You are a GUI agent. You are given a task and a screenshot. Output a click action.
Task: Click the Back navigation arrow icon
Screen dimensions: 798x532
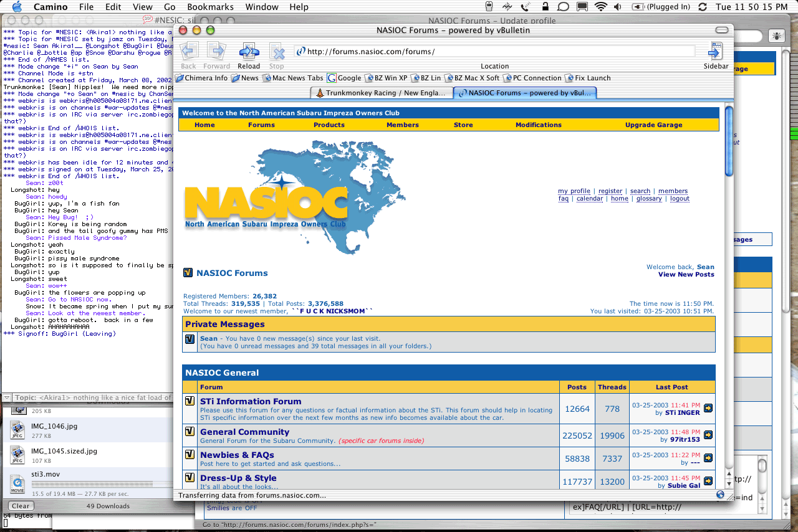[189, 51]
